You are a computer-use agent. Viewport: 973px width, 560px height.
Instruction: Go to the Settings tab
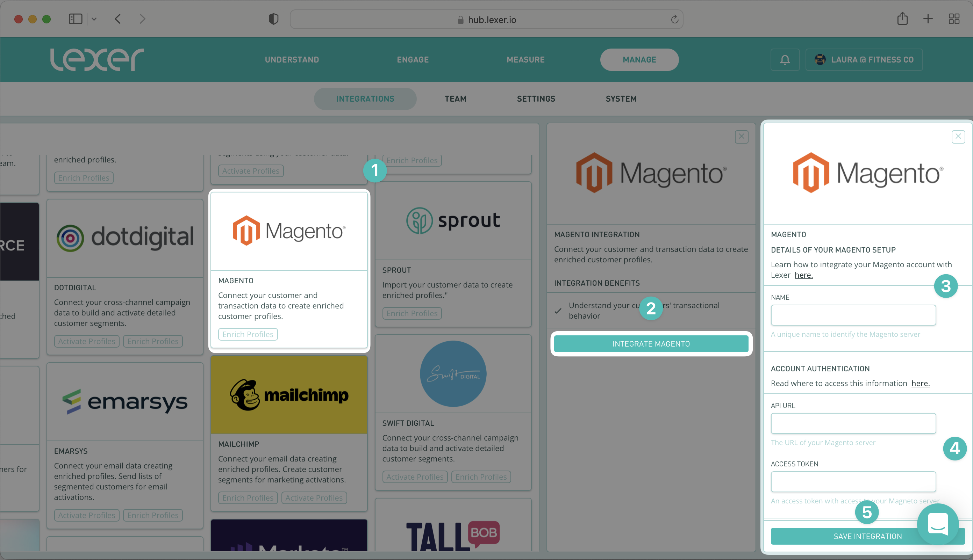[x=536, y=99]
